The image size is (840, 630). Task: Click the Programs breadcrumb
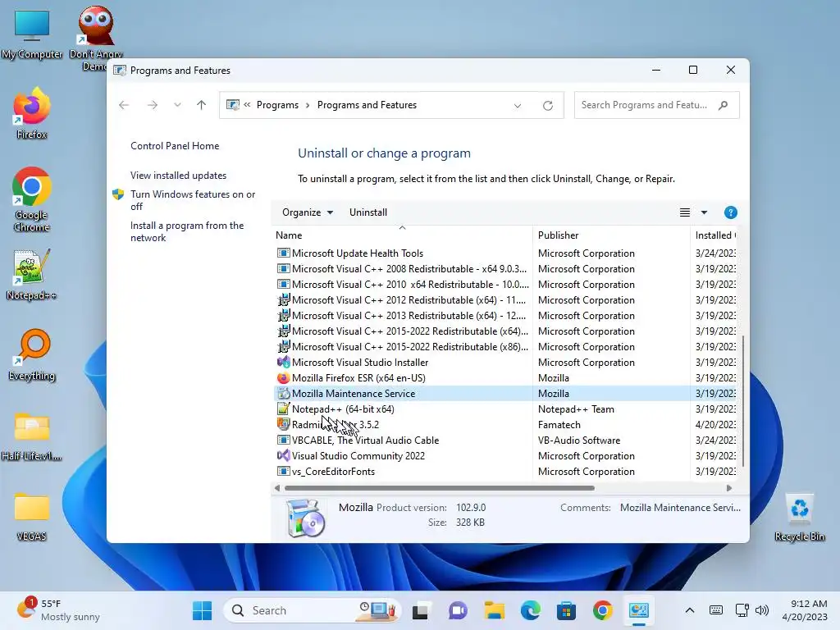coord(277,105)
